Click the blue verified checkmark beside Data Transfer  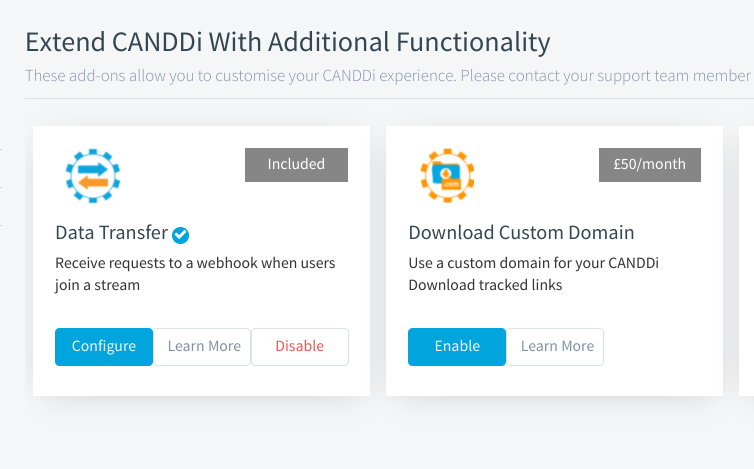180,235
